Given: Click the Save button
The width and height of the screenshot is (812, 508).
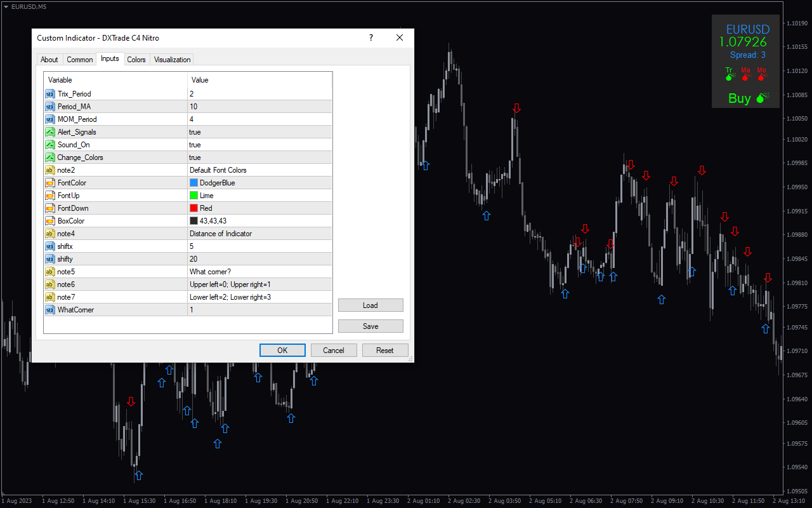Looking at the screenshot, I should [370, 326].
